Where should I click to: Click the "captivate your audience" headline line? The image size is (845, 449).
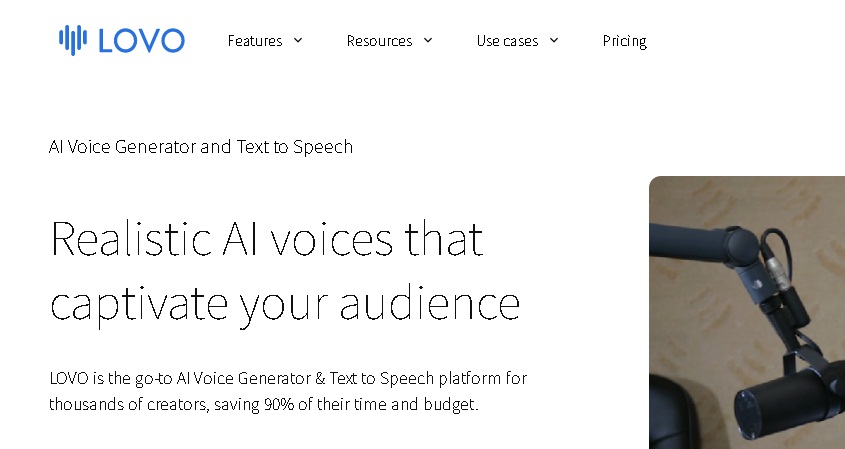coord(285,303)
